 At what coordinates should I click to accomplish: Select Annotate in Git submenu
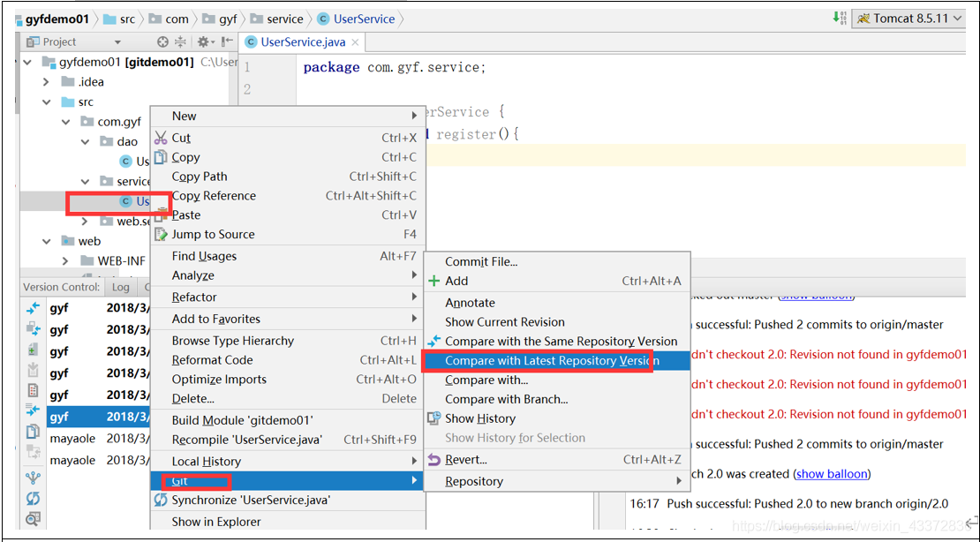557,303
